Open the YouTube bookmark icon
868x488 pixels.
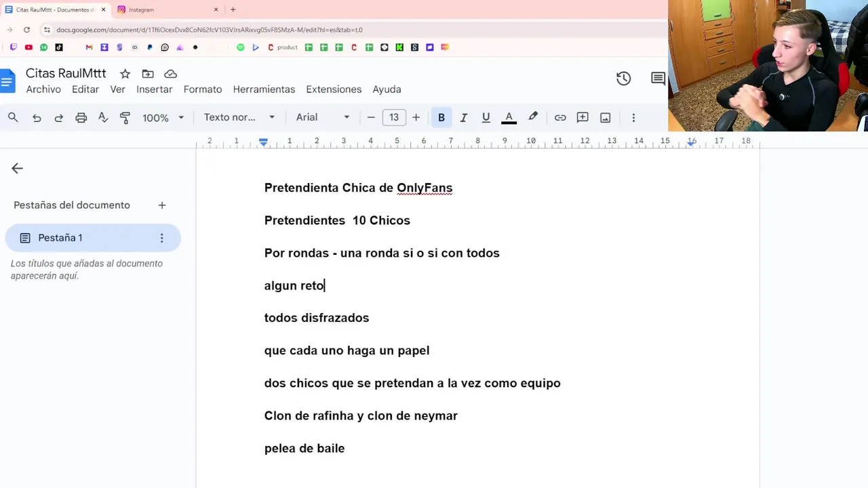(x=28, y=47)
